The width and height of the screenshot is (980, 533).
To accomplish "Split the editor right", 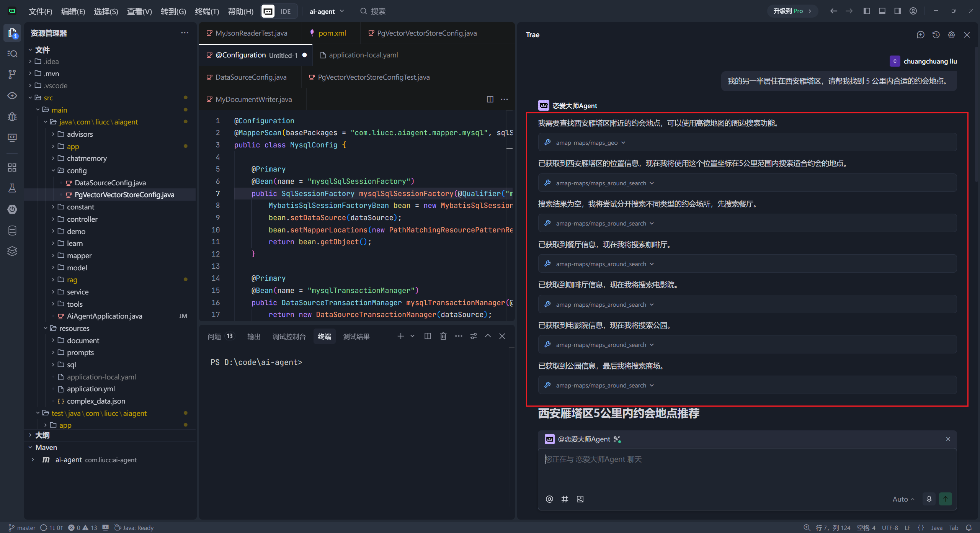I will (x=490, y=99).
